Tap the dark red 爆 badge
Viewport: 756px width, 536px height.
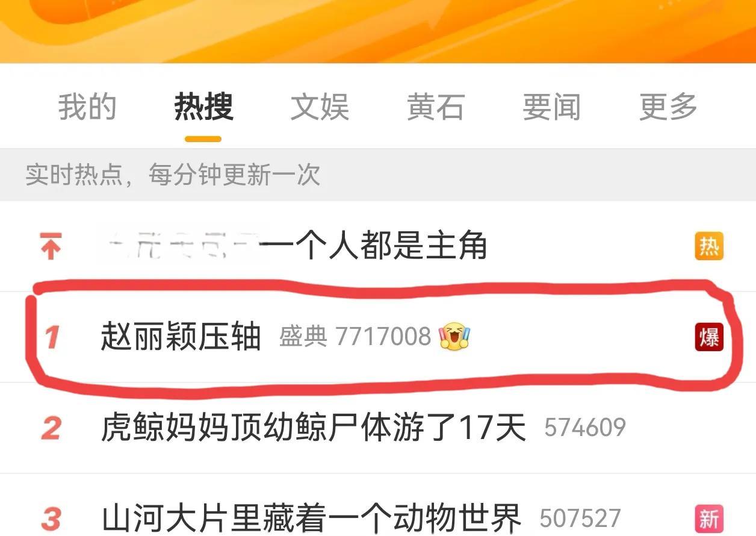[x=709, y=337]
